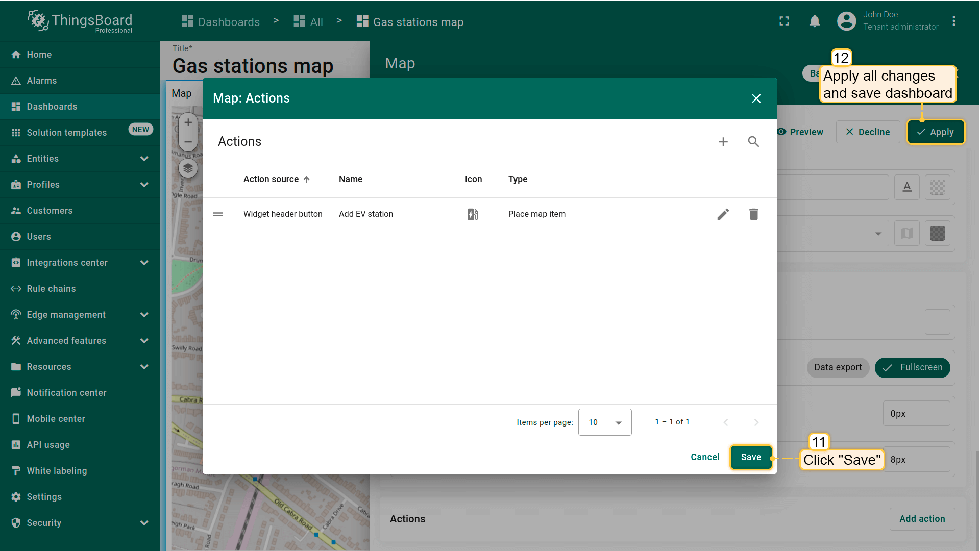Open search in Actions table
Viewport: 980px width, 551px height.
[753, 142]
